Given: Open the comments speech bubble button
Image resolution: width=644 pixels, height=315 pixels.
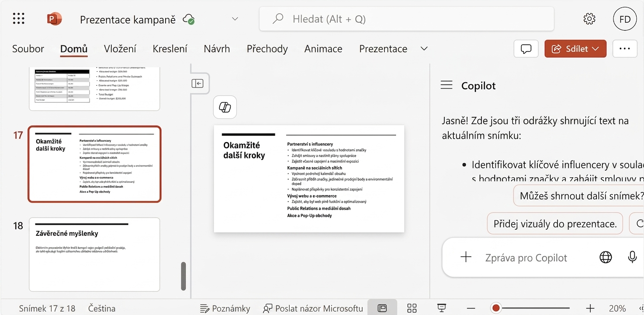Looking at the screenshot, I should (526, 49).
